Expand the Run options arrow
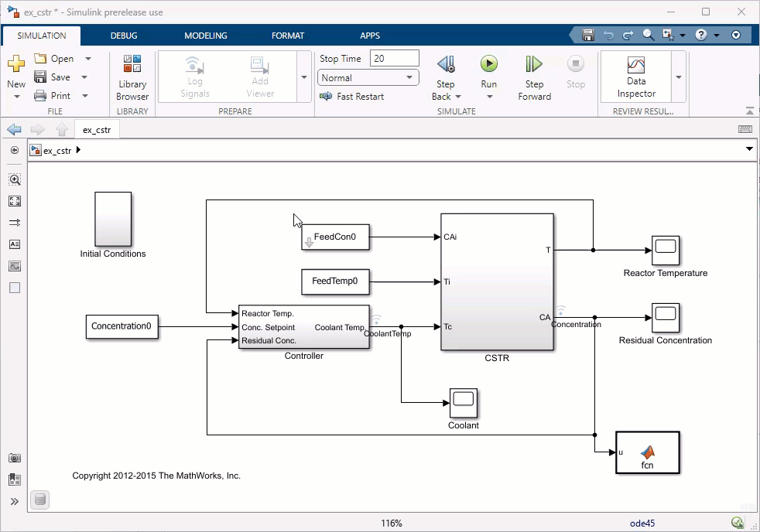Screen dimensions: 760x532 (x=489, y=97)
